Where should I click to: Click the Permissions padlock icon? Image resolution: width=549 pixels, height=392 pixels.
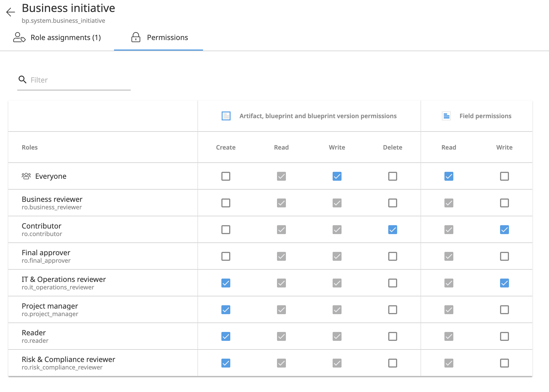point(136,37)
